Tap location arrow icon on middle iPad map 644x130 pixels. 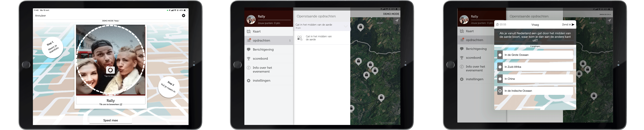tap(397, 21)
